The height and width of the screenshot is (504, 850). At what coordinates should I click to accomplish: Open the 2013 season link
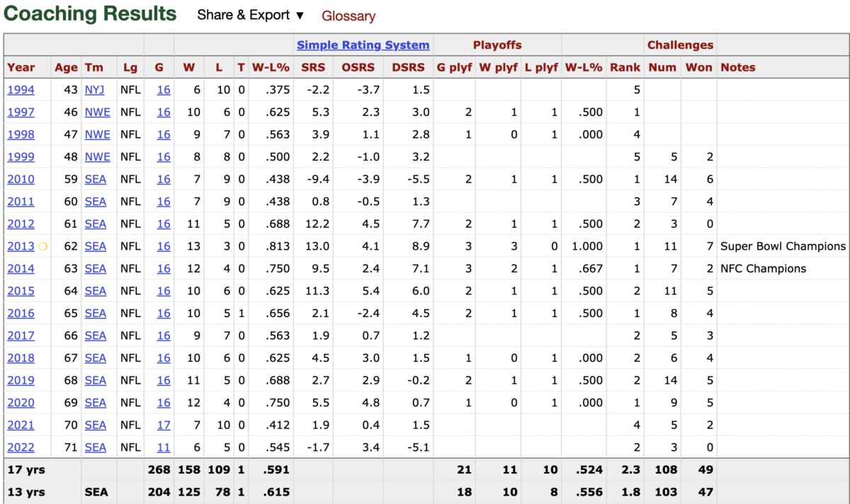tap(21, 246)
